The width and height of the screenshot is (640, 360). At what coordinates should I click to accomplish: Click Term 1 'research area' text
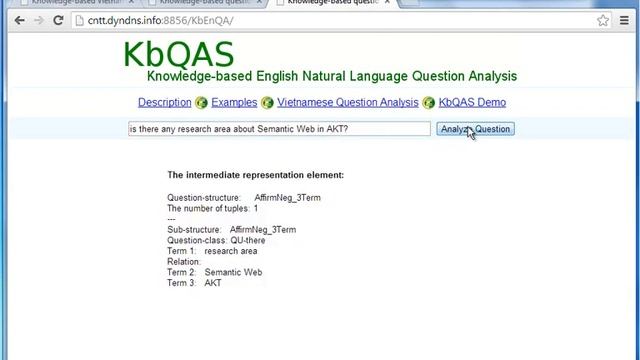pos(231,251)
